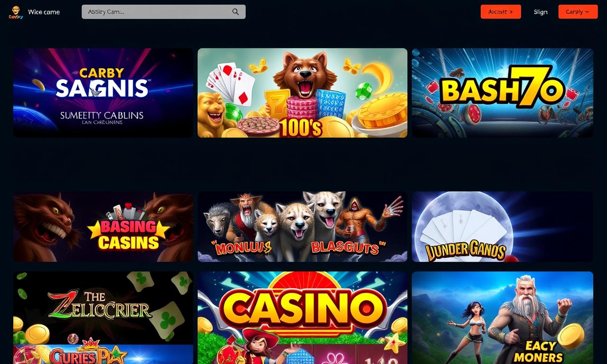Click the Slign link in header

[541, 12]
